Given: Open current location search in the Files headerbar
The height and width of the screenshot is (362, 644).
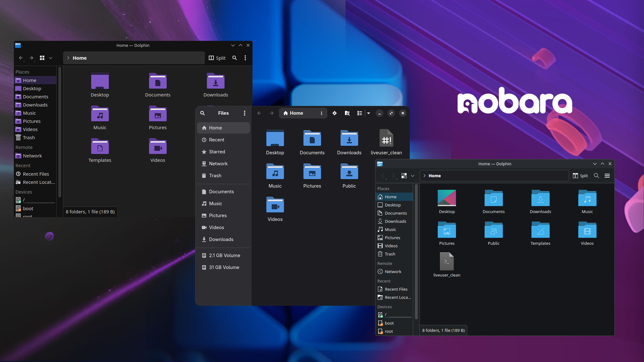Looking at the screenshot, I should [347, 113].
